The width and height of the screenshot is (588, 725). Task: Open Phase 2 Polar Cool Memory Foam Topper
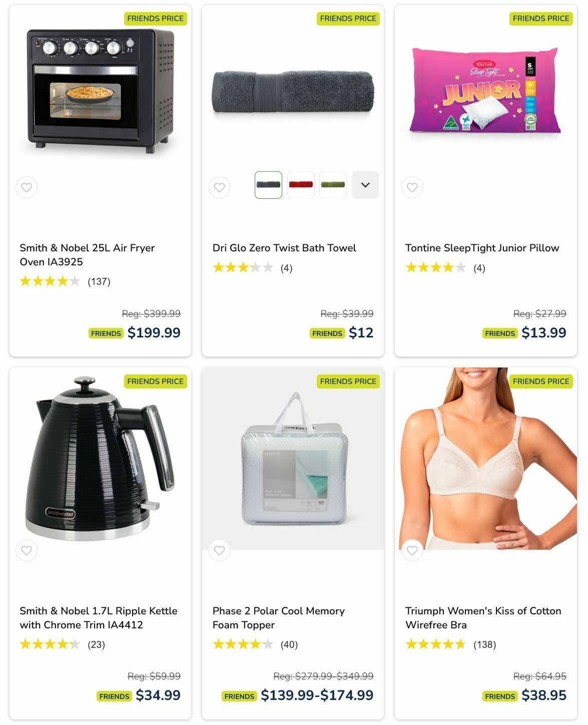(x=279, y=618)
